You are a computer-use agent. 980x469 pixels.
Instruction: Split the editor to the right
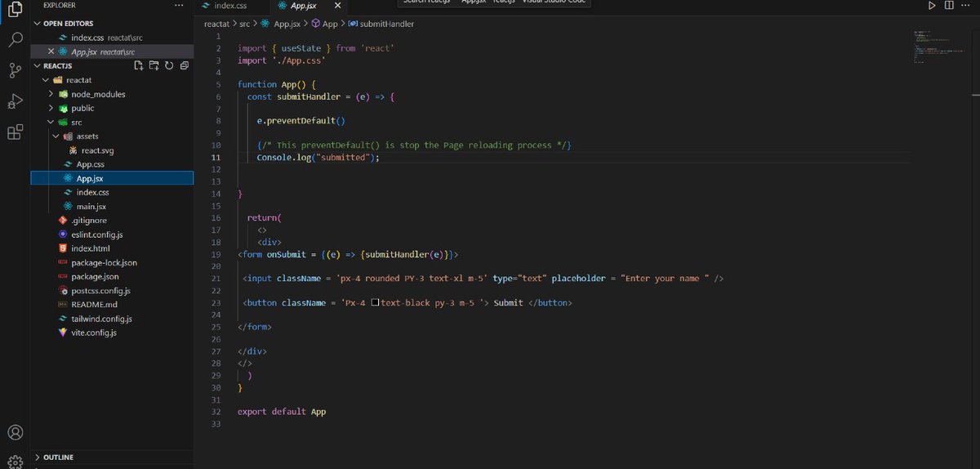[x=949, y=6]
